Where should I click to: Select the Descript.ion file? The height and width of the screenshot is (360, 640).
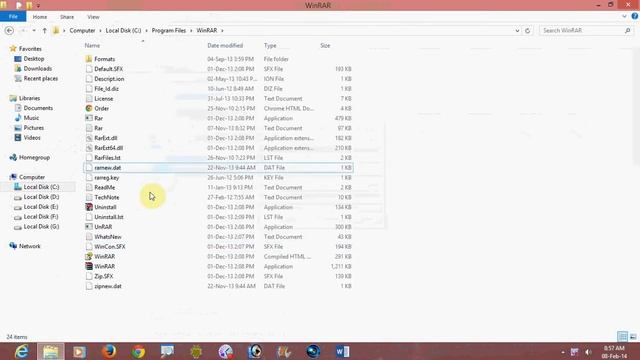(109, 79)
